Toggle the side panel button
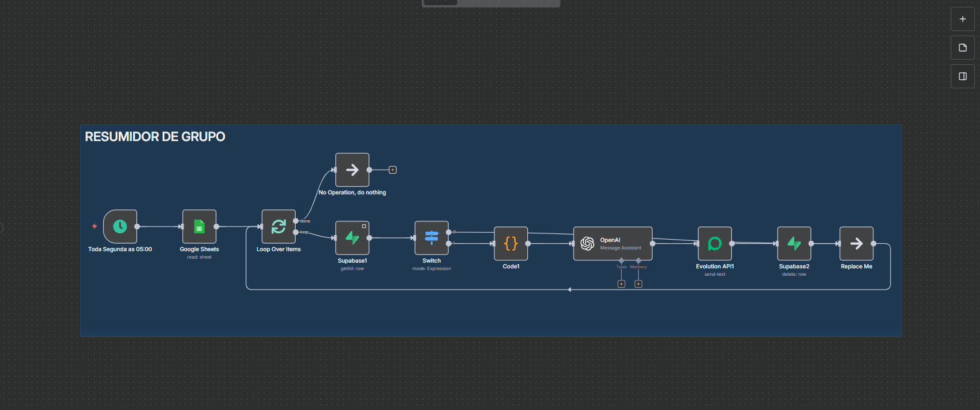 tap(963, 76)
